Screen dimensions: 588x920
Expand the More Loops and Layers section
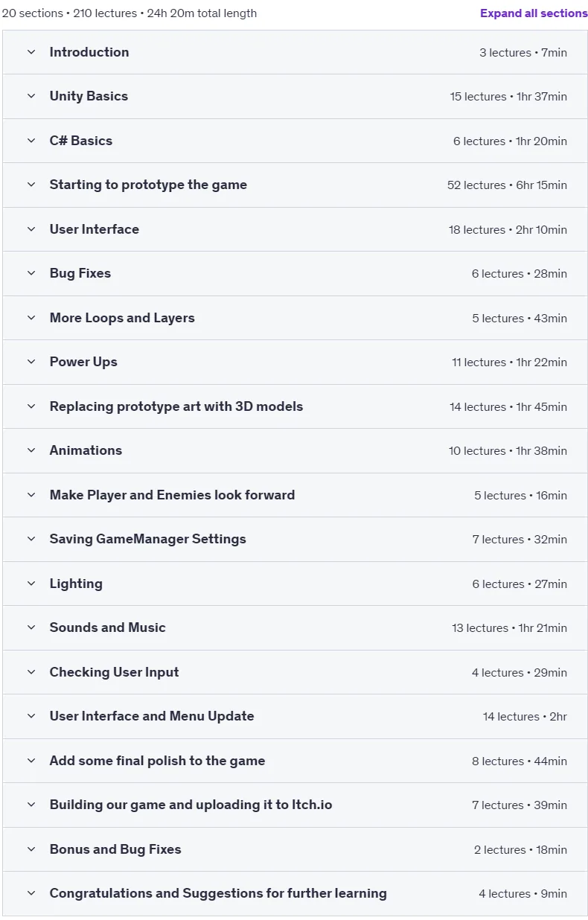(x=295, y=318)
